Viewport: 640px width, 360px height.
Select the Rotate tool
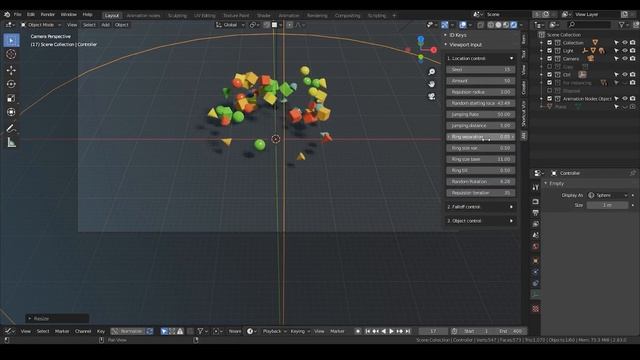click(11, 84)
